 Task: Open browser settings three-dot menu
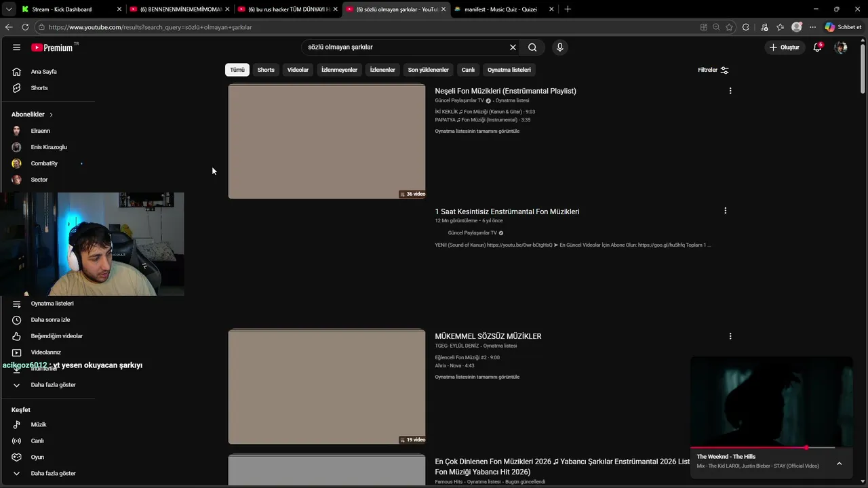[x=812, y=27]
